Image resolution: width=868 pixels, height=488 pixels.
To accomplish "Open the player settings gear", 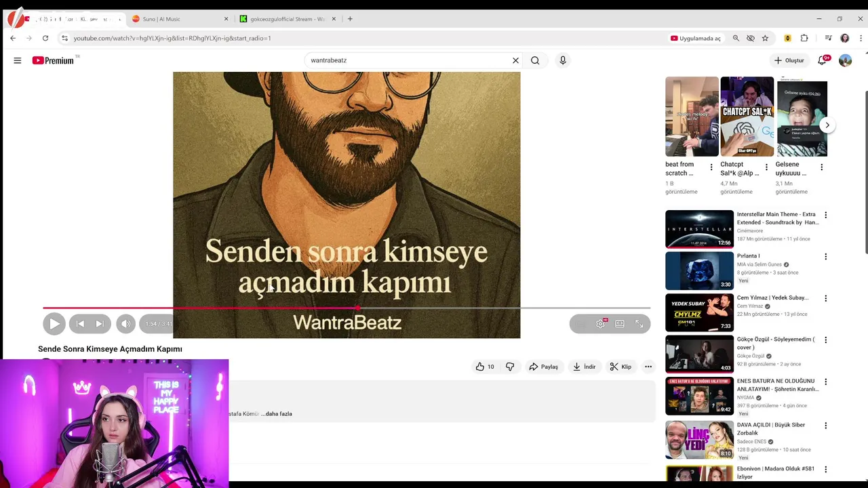I will tap(601, 324).
